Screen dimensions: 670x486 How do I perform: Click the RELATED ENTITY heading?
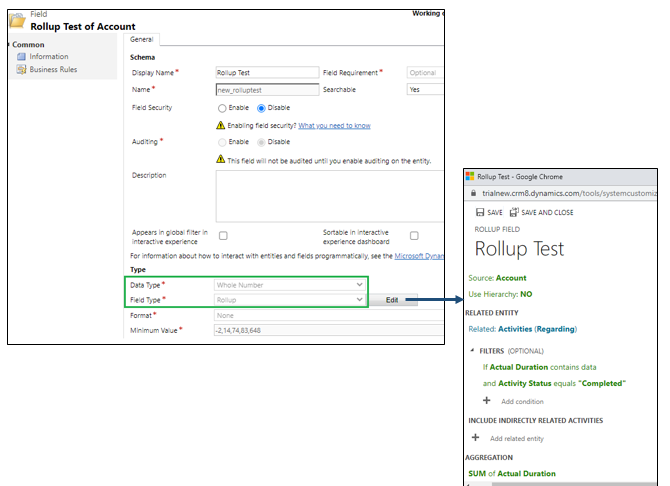[x=491, y=312]
